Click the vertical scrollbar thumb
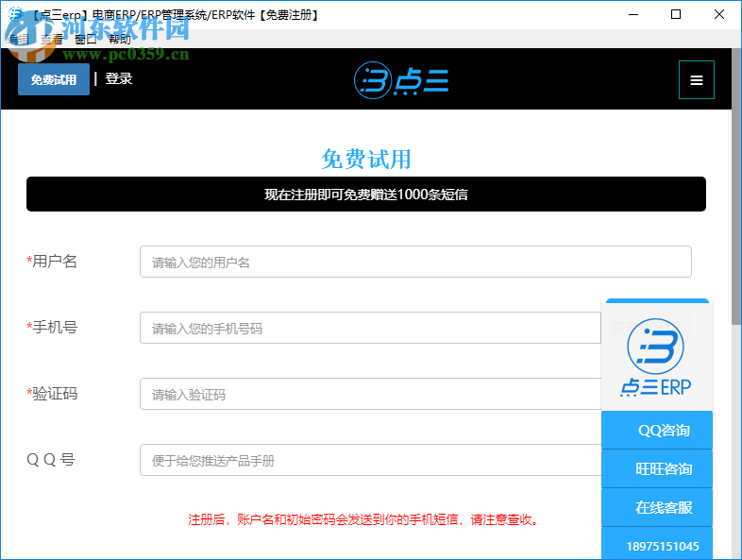This screenshot has width=742, height=560. click(x=736, y=187)
